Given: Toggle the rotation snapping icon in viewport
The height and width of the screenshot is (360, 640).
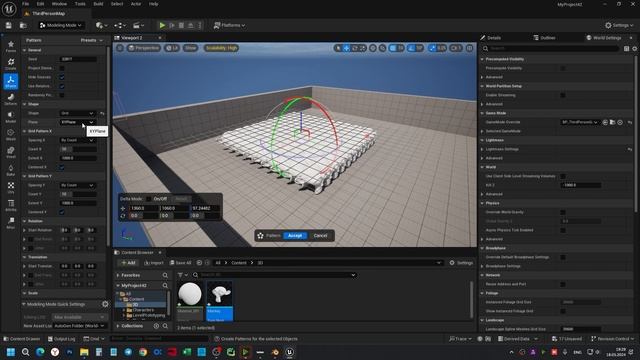Looking at the screenshot, I should [412, 48].
